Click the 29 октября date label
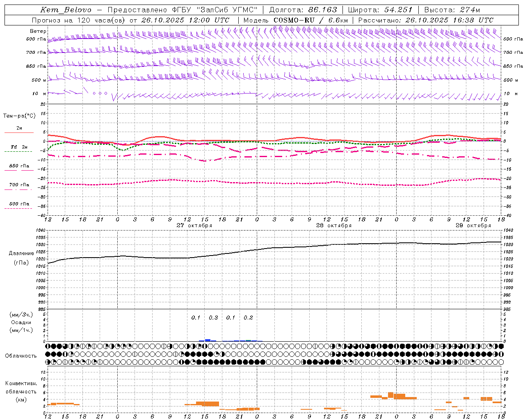Screen dimensions: 525x420 pos(473,226)
